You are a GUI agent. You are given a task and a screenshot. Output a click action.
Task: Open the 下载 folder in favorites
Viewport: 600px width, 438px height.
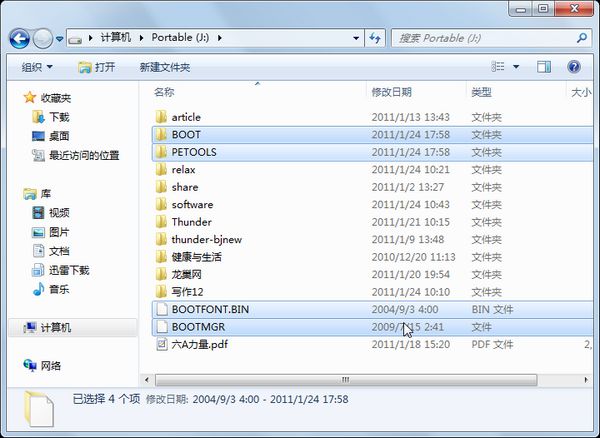click(x=58, y=117)
